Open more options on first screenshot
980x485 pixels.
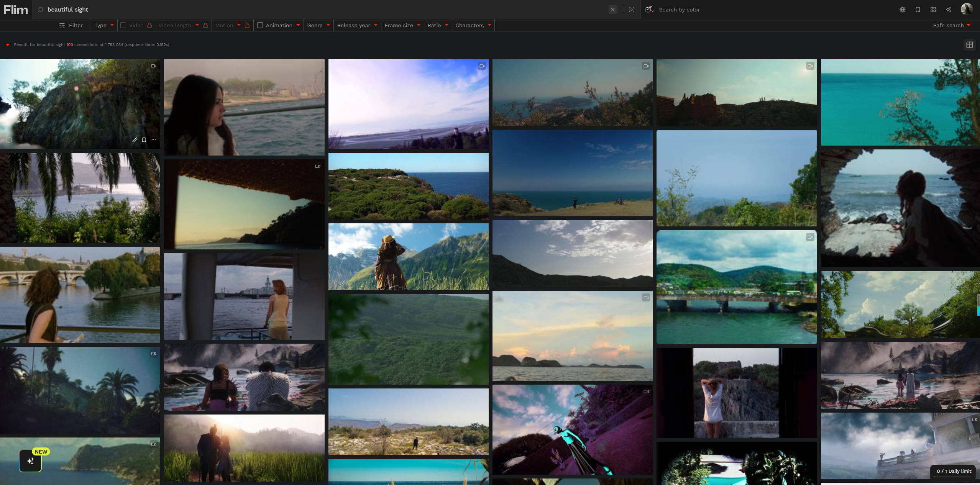point(154,140)
